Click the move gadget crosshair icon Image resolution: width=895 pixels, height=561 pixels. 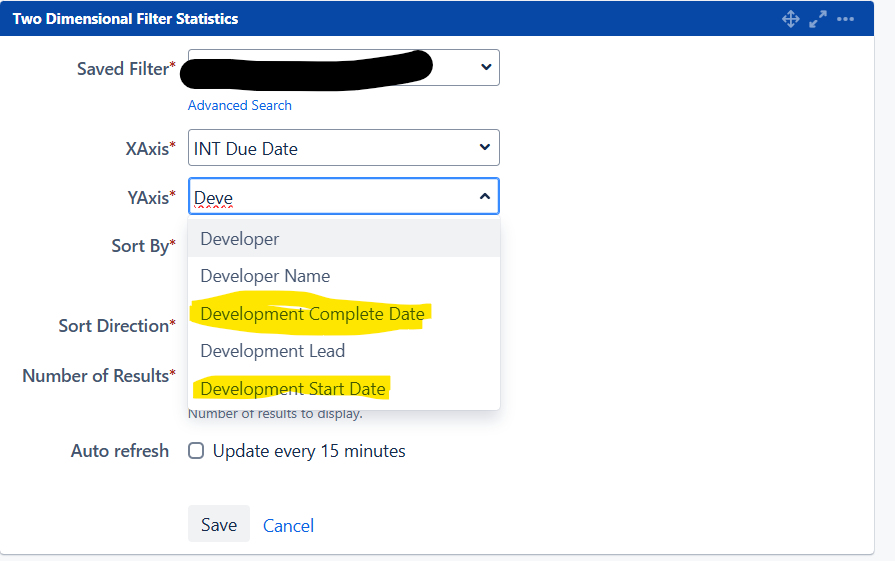click(791, 19)
